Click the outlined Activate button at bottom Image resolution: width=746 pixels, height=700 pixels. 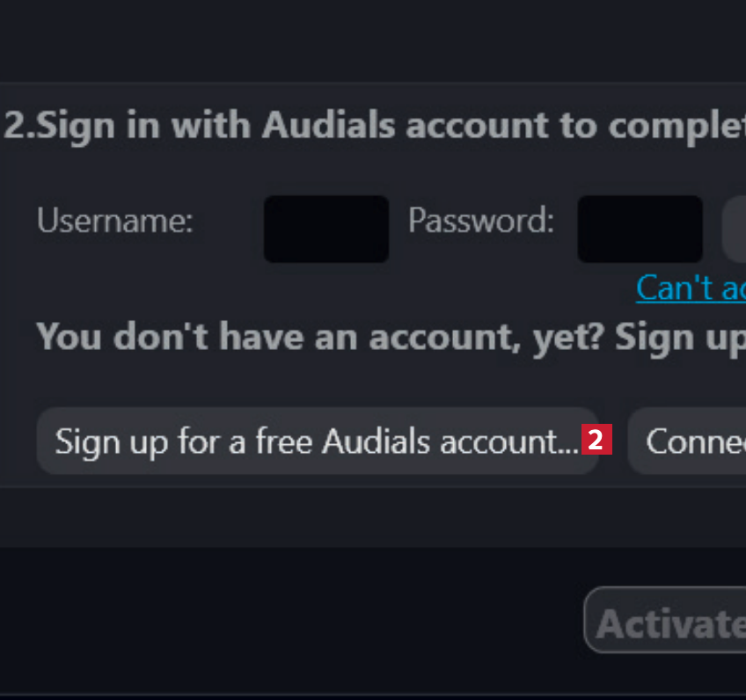[x=667, y=621]
